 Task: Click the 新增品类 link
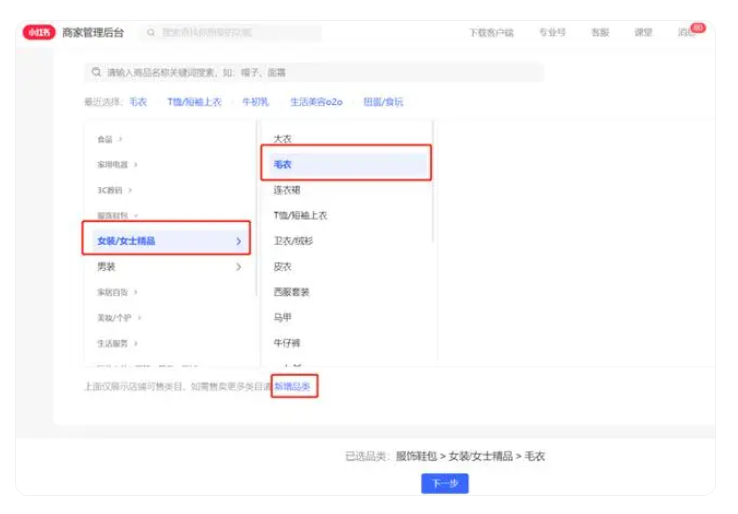294,386
